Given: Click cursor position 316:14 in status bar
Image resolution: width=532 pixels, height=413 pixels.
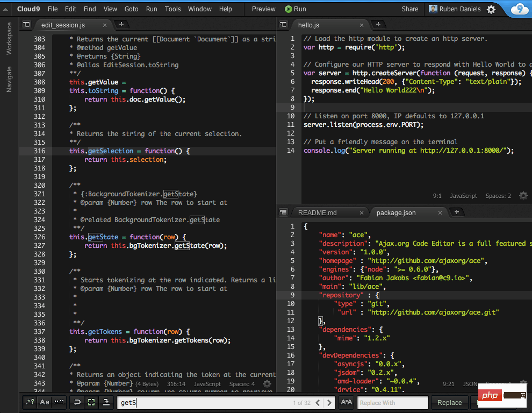Looking at the screenshot, I should click(x=176, y=384).
